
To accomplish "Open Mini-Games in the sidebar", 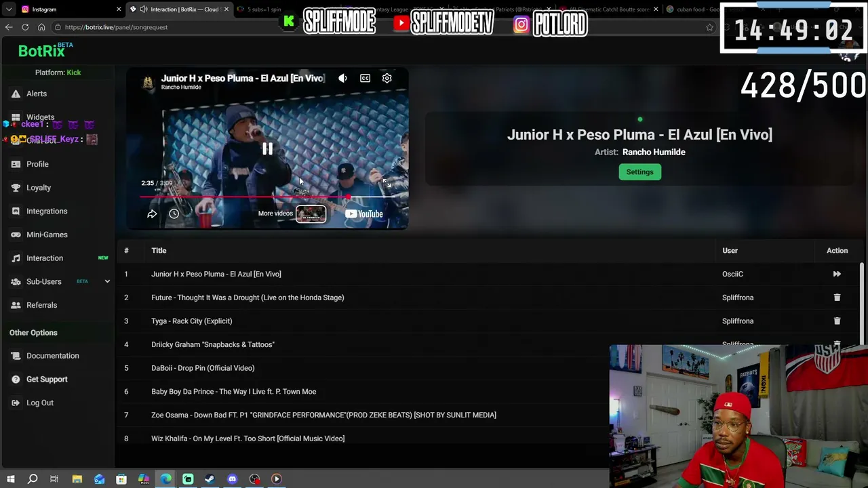I will pyautogui.click(x=47, y=235).
